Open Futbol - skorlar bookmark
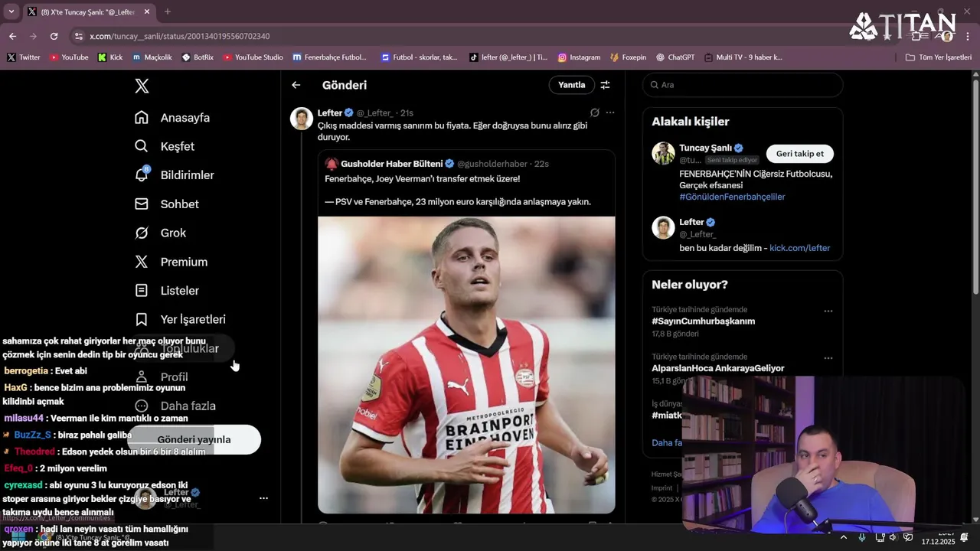 tap(419, 57)
